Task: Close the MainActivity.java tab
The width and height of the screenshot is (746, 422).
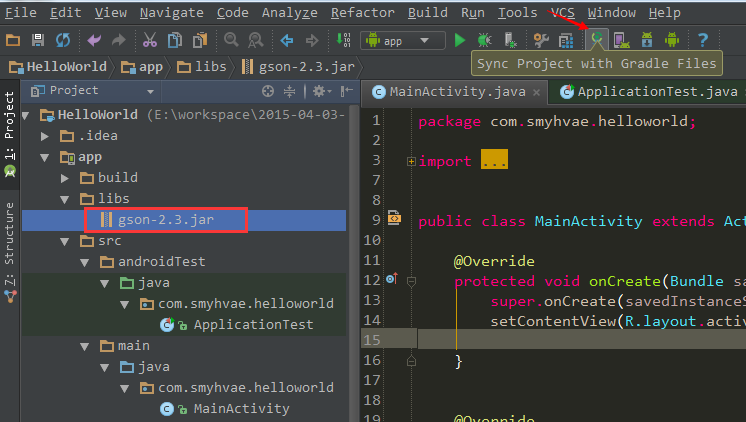Action: [x=537, y=92]
